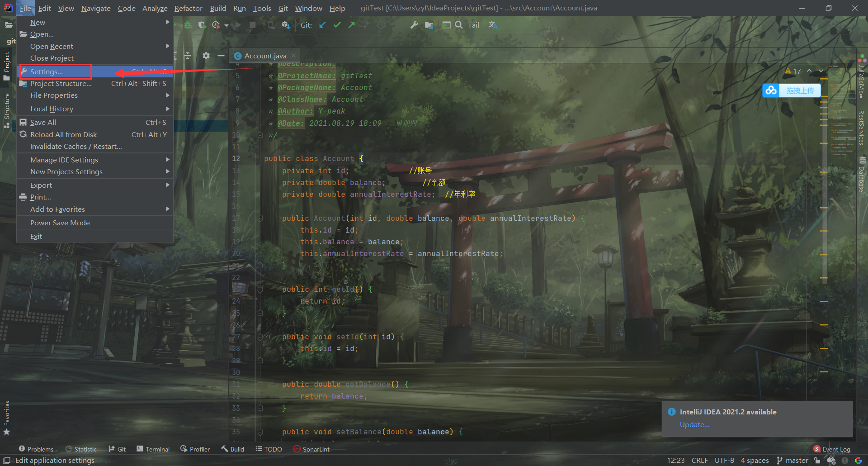
Task: Open JuliaSciView side panel
Action: (x=862, y=77)
